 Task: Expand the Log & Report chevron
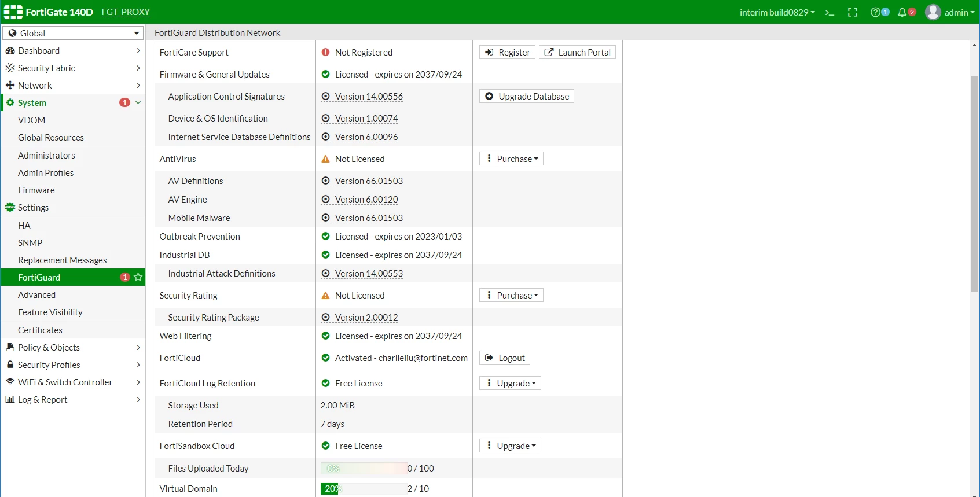[x=138, y=399]
